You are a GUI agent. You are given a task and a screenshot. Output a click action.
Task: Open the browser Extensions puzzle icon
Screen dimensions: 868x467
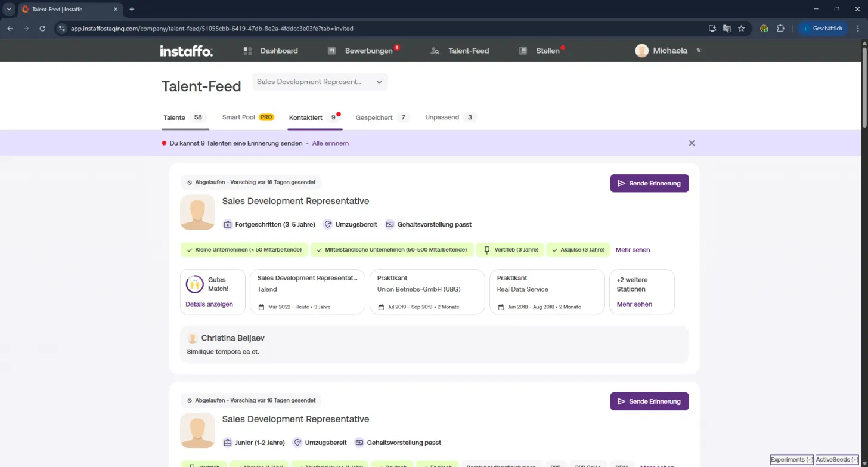point(780,28)
